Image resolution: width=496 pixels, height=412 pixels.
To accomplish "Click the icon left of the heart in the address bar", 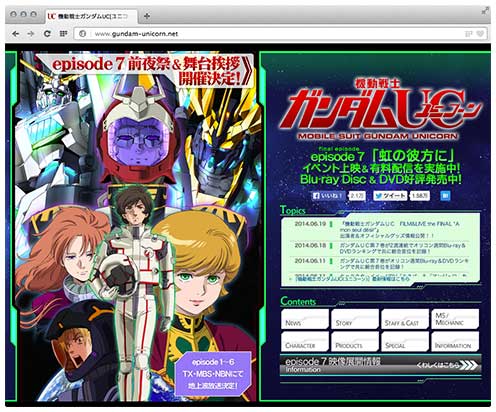I will [x=469, y=34].
